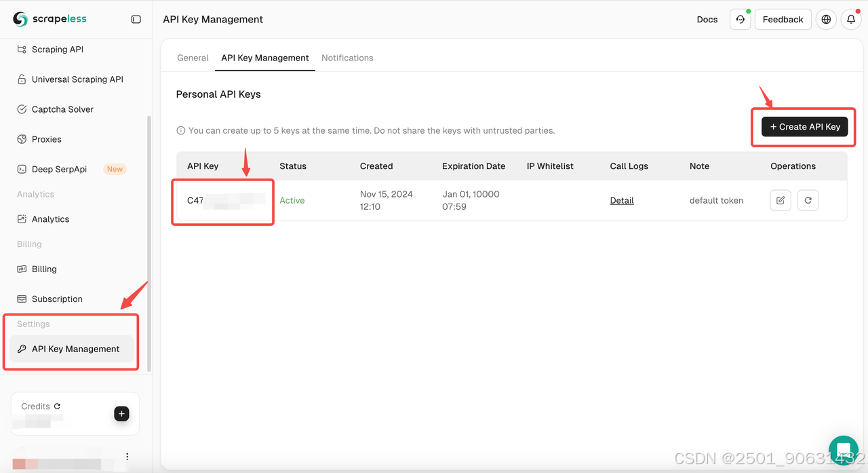This screenshot has width=868, height=473.
Task: Click the Created column header
Action: coord(376,166)
